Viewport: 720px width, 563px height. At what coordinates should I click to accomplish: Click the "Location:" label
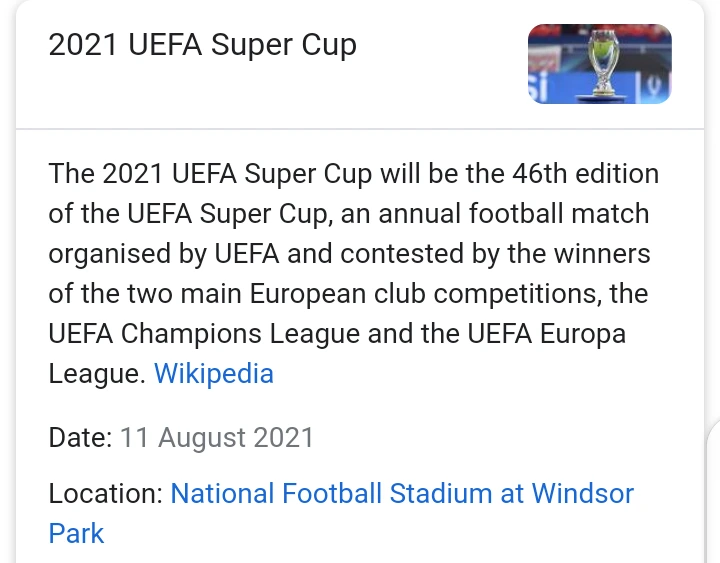coord(105,493)
